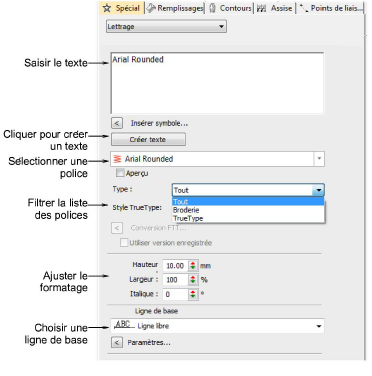372x376 pixels.
Task: Click the Italique value field
Action: 175,294
